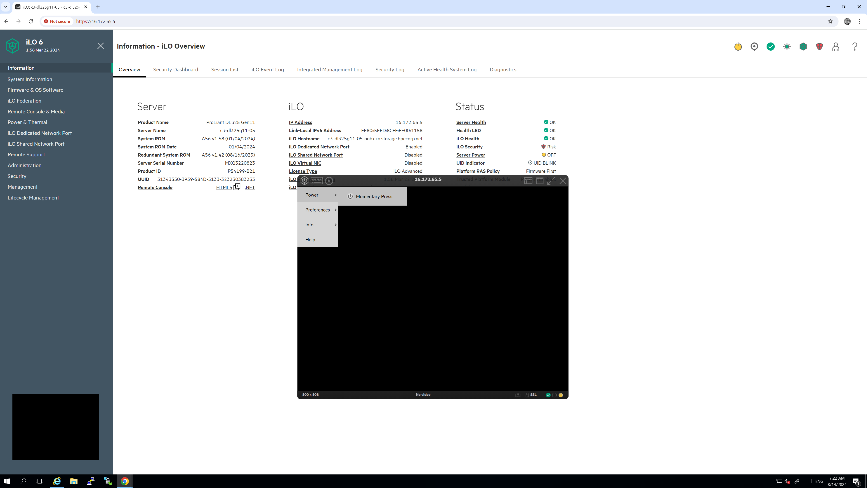The width and height of the screenshot is (868, 488).
Task: Click the camera screenshot icon in the console status bar
Action: tap(518, 395)
